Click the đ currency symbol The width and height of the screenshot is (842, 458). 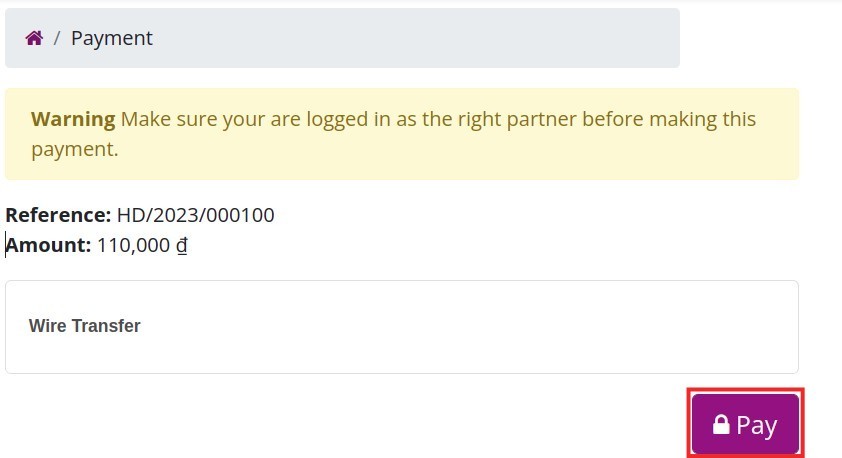click(x=183, y=245)
